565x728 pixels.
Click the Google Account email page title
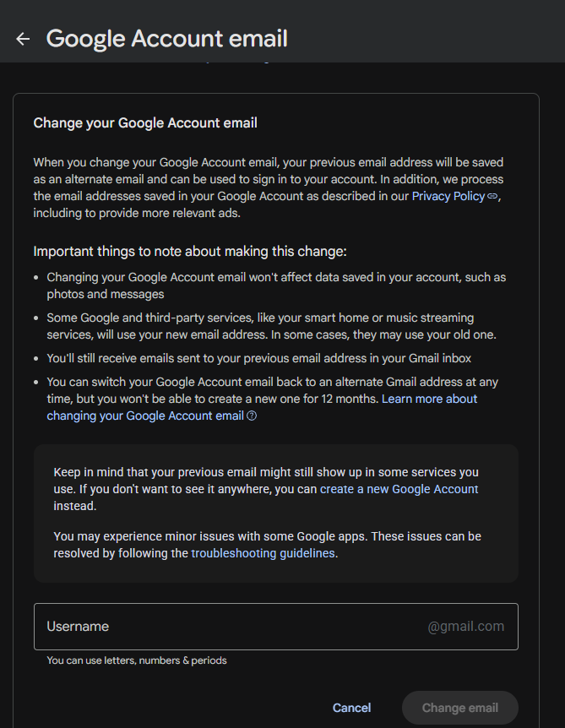167,39
